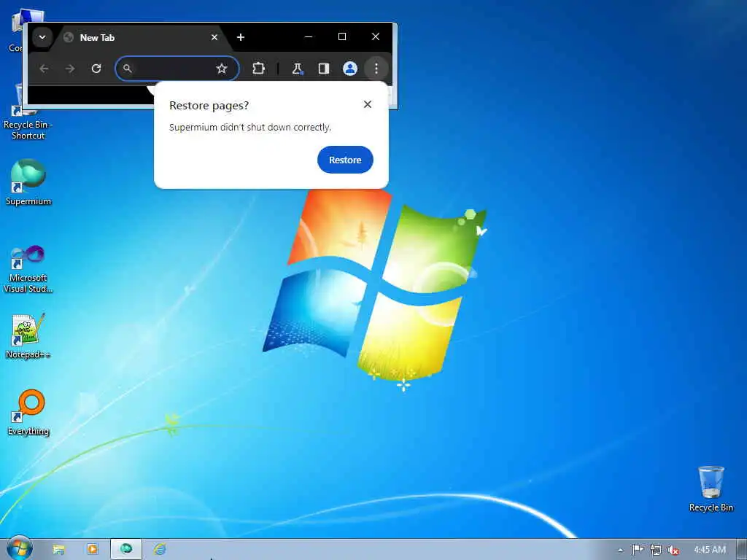
Task: Go back with the browser back arrow
Action: click(x=44, y=69)
